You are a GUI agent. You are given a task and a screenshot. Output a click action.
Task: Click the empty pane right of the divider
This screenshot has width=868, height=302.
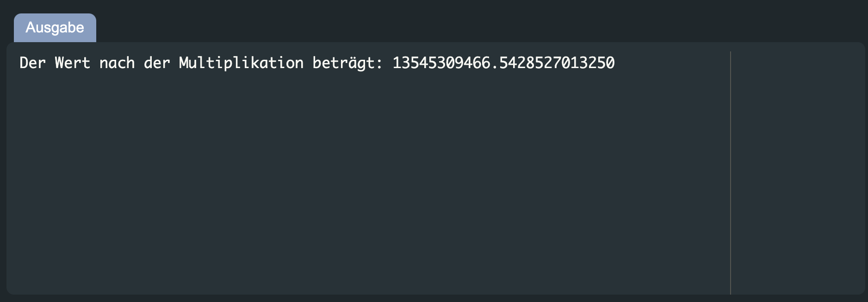pos(798,173)
